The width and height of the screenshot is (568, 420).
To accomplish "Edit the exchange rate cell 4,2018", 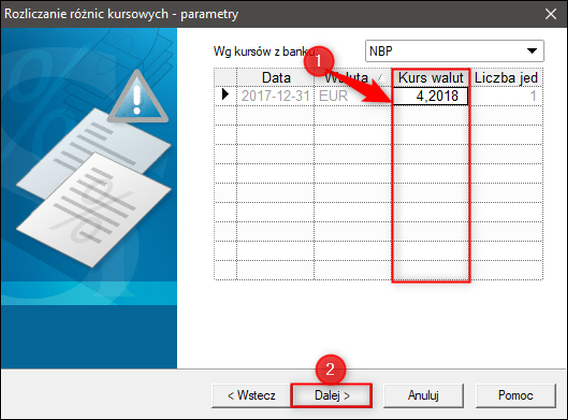I will [430, 96].
